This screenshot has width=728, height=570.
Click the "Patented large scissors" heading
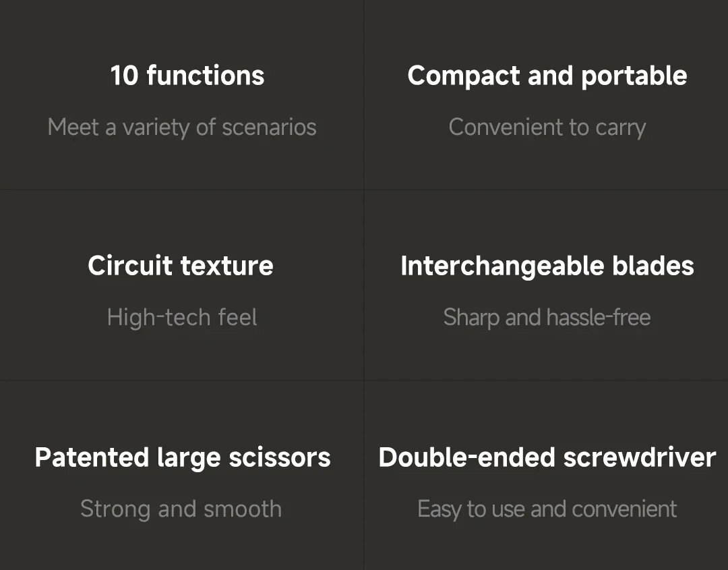tap(183, 457)
